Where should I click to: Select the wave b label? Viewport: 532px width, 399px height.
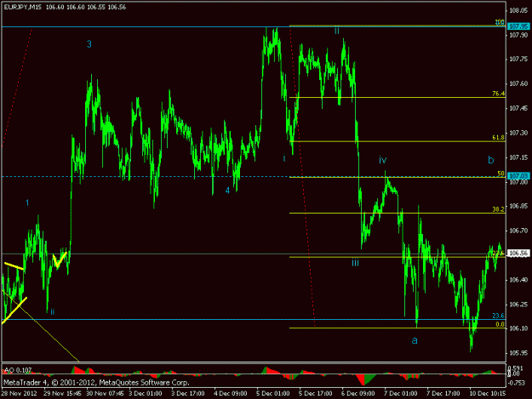490,159
